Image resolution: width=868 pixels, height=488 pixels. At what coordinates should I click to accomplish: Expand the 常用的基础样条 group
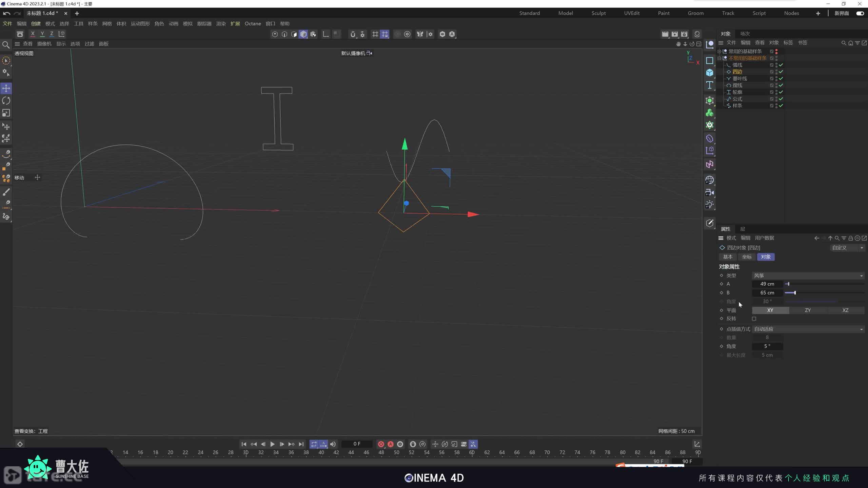pos(719,51)
